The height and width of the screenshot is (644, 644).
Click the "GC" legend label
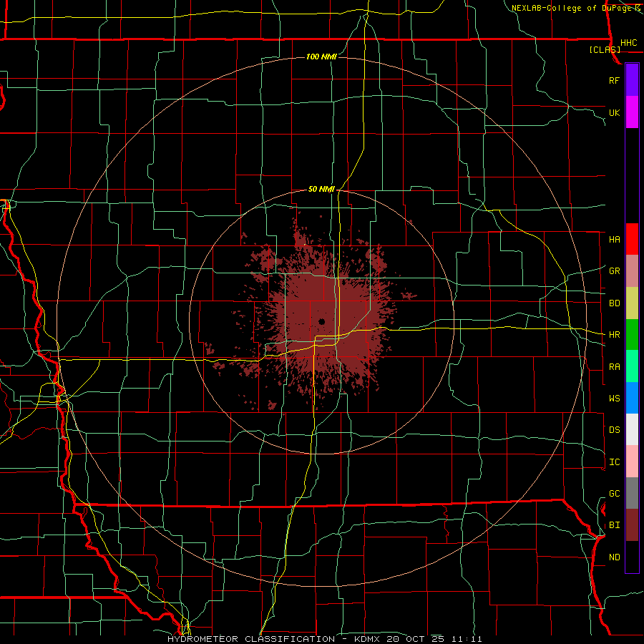click(614, 494)
